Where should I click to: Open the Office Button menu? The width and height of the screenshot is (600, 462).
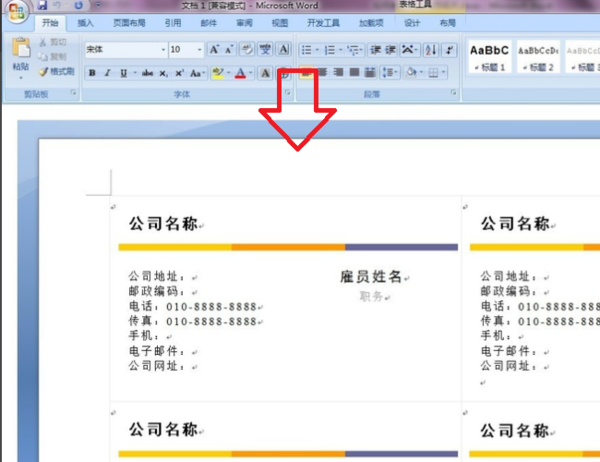tap(16, 11)
